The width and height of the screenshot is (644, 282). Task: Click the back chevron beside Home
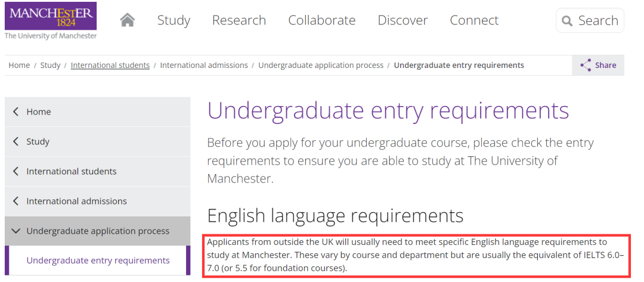tap(16, 111)
